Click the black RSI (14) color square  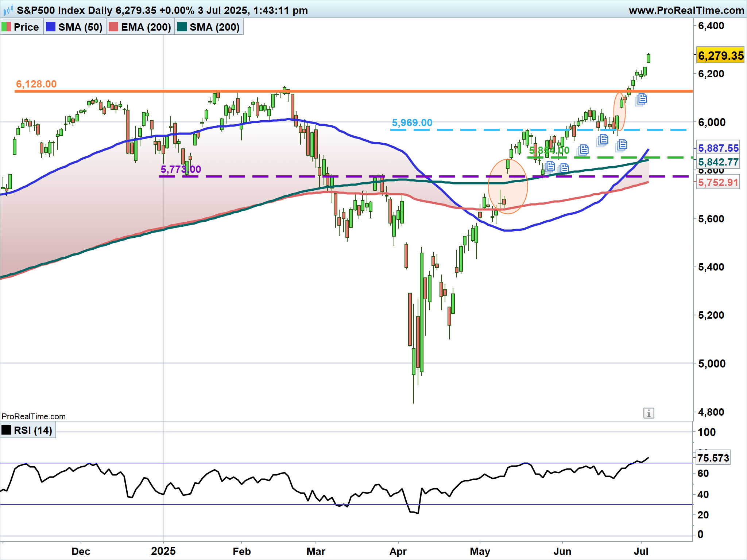(6, 430)
